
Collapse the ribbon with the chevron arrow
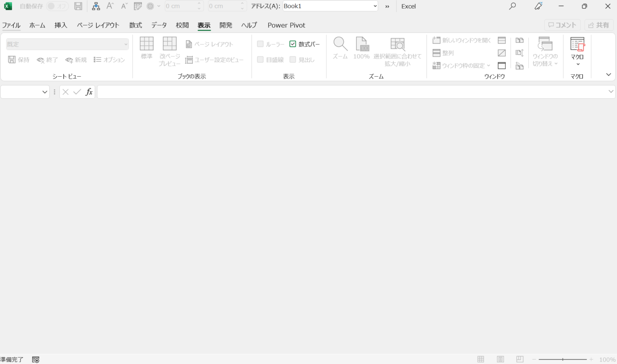tap(609, 75)
